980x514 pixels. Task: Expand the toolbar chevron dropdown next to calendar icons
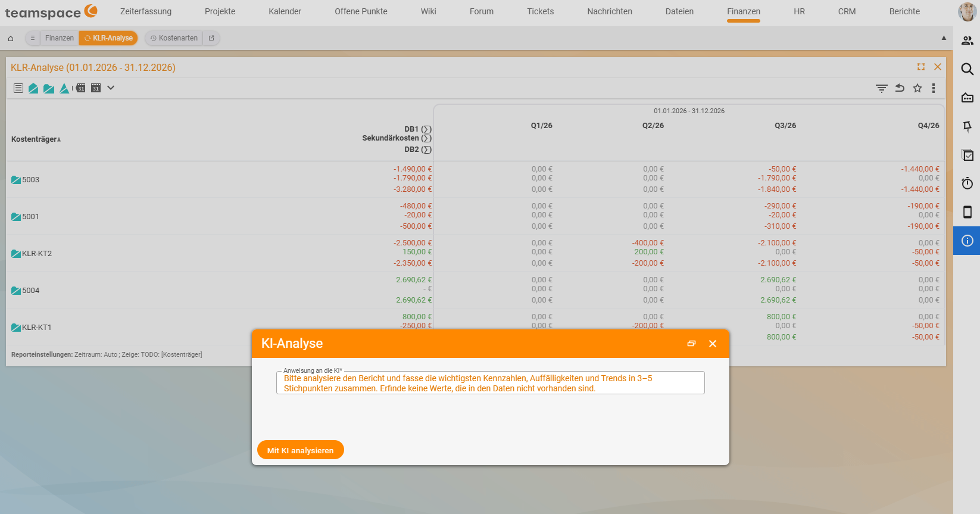tap(111, 88)
